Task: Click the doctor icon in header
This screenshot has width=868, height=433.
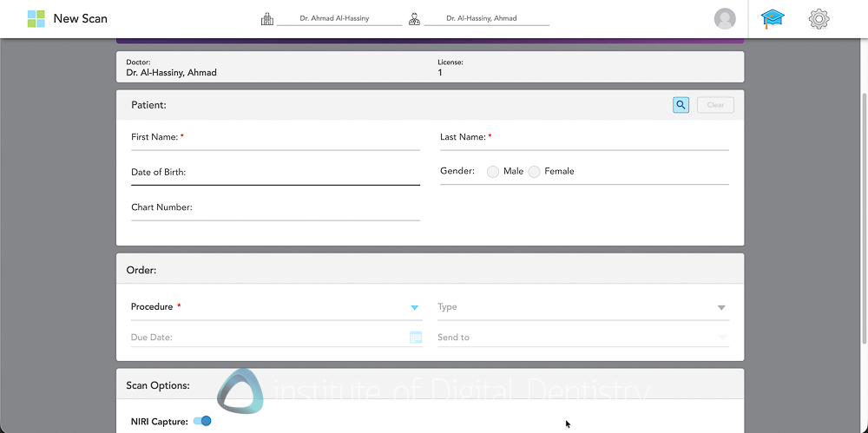Action: (414, 19)
